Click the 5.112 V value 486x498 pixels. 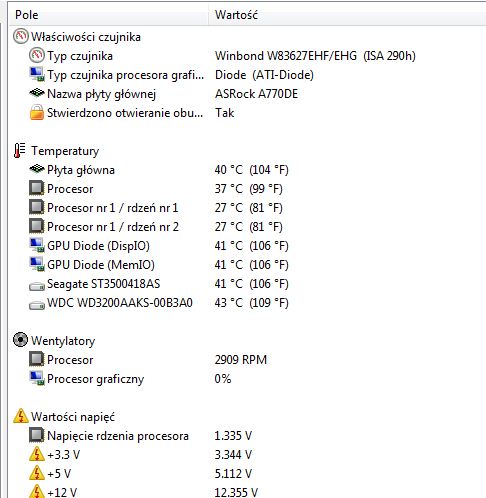pos(233,474)
